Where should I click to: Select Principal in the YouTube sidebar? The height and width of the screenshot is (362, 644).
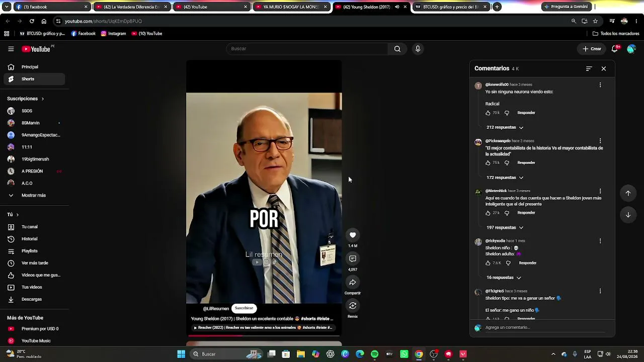34,67
